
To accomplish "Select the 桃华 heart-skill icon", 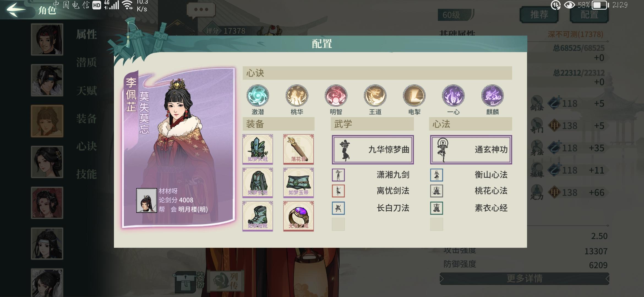I will click(297, 96).
